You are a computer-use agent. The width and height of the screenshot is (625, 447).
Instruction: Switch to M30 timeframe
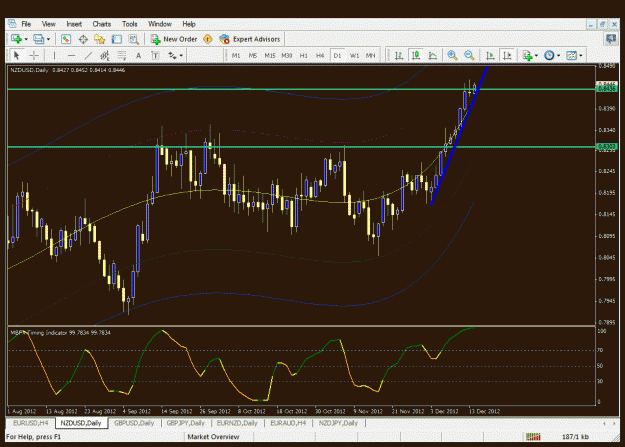pyautogui.click(x=287, y=55)
